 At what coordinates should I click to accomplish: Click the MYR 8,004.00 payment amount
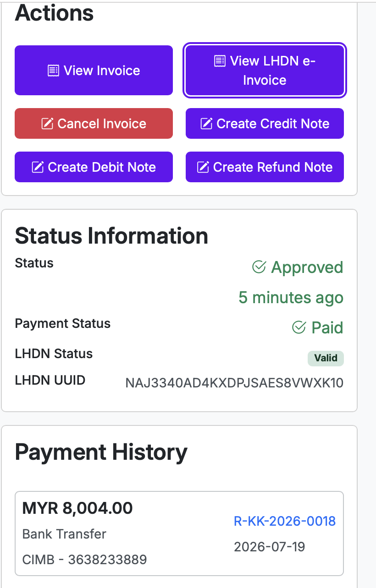pyautogui.click(x=77, y=508)
